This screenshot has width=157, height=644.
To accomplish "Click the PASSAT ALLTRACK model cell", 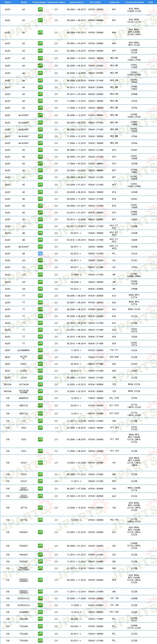I will (x=24, y=568).
